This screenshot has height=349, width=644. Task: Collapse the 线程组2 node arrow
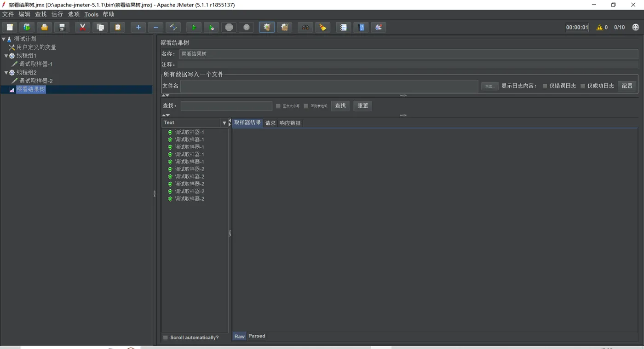click(x=6, y=72)
